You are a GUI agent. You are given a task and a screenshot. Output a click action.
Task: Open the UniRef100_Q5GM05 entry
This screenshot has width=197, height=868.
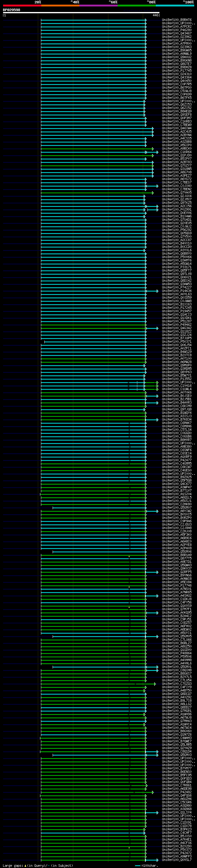point(177,636)
